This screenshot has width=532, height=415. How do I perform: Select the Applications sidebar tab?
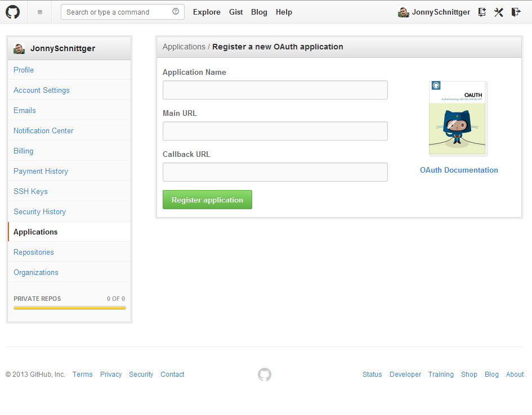pyautogui.click(x=69, y=232)
